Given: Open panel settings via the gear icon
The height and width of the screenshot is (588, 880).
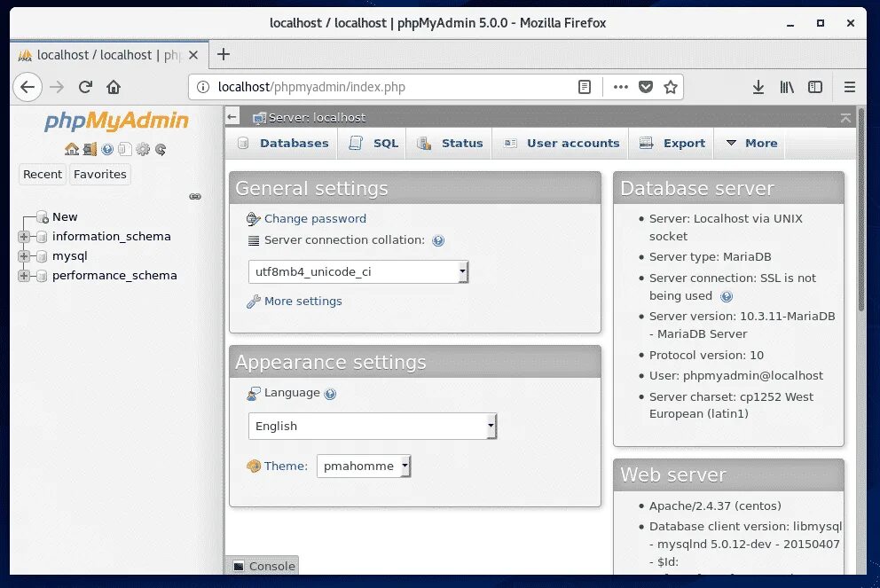Looking at the screenshot, I should click(x=143, y=149).
